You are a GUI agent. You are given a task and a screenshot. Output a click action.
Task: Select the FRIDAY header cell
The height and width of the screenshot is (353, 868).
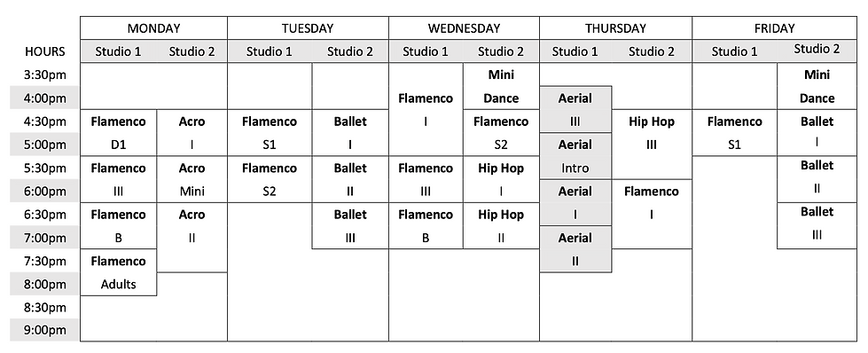click(774, 28)
